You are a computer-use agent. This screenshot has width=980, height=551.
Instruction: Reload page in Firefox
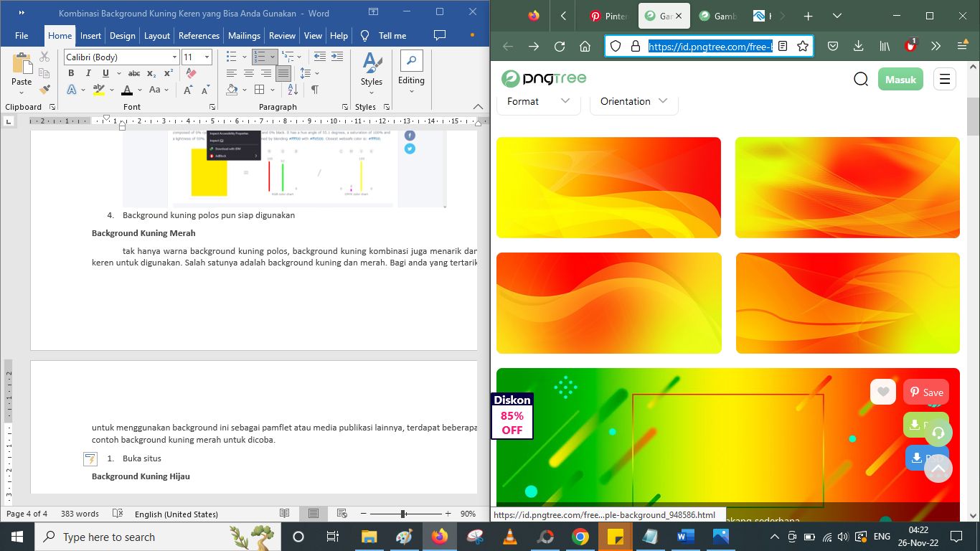point(560,46)
